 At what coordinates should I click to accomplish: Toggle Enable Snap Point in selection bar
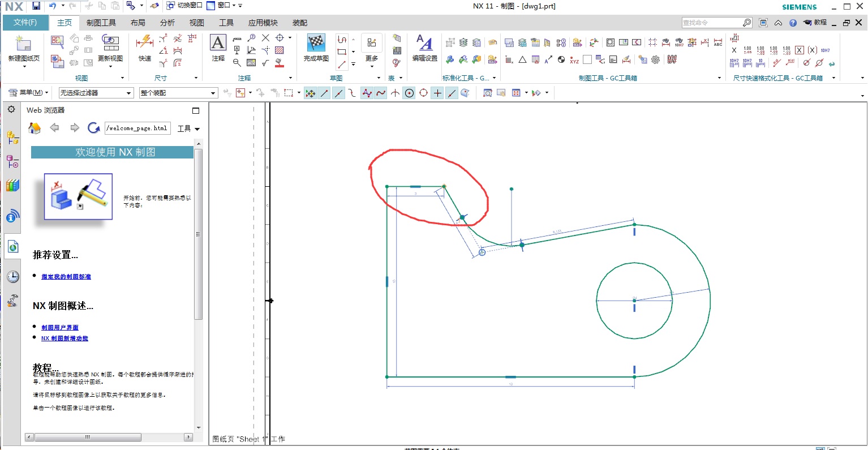click(x=310, y=93)
